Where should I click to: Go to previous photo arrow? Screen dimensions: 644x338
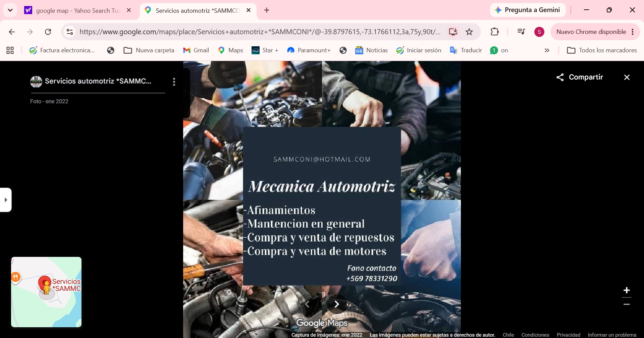(x=307, y=304)
